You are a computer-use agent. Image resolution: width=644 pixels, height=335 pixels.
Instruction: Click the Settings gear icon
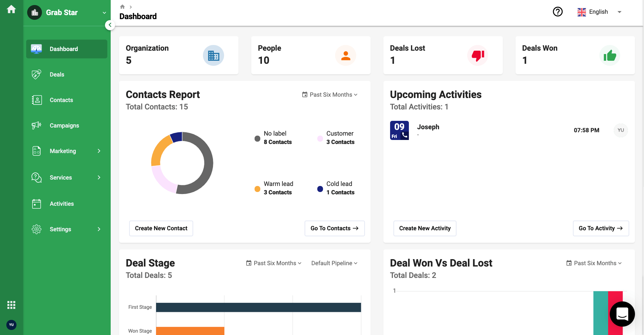pos(37,229)
